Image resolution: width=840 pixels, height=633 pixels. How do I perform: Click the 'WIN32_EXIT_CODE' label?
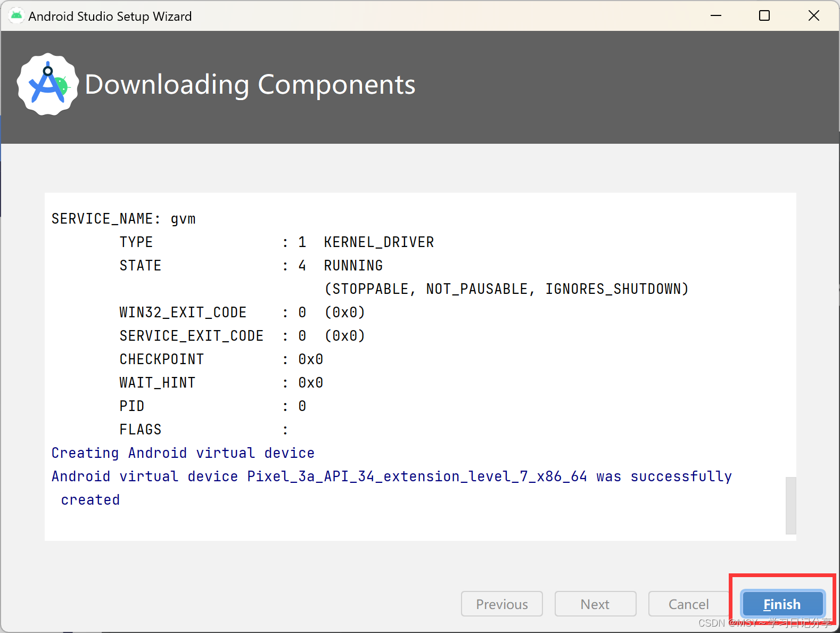183,313
